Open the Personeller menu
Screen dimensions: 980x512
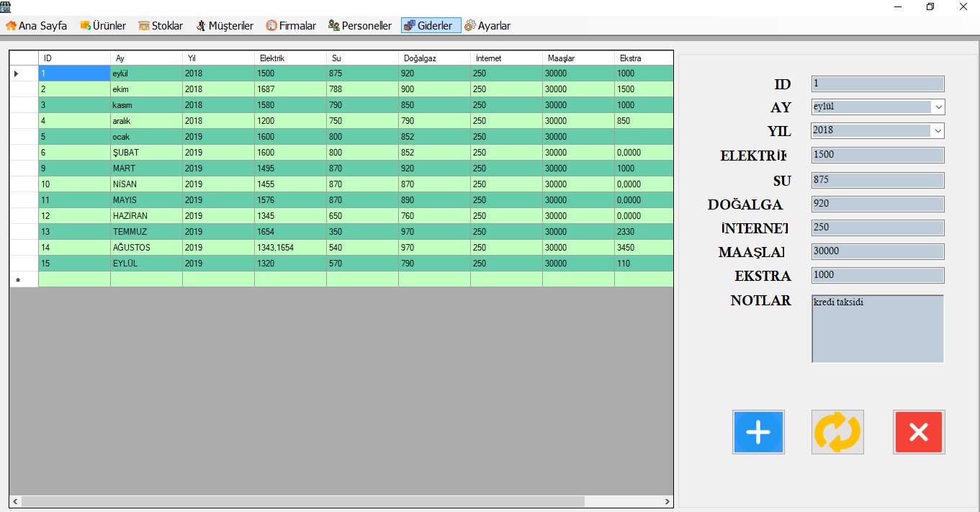coord(360,25)
